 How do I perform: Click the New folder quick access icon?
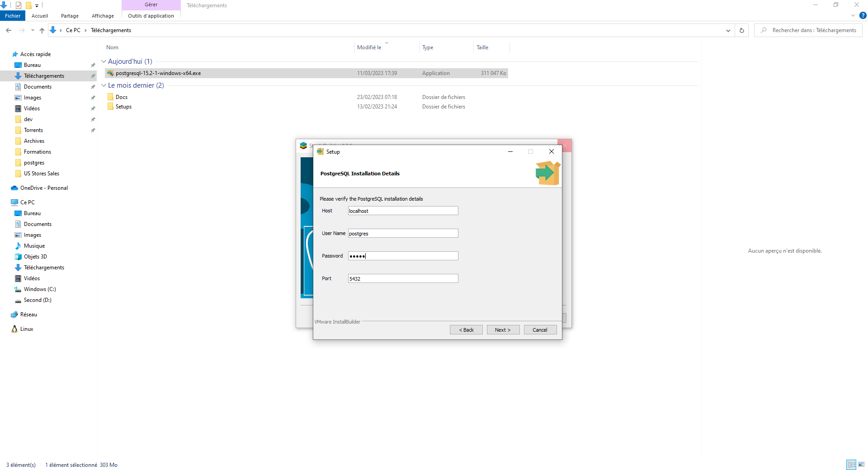coord(28,5)
